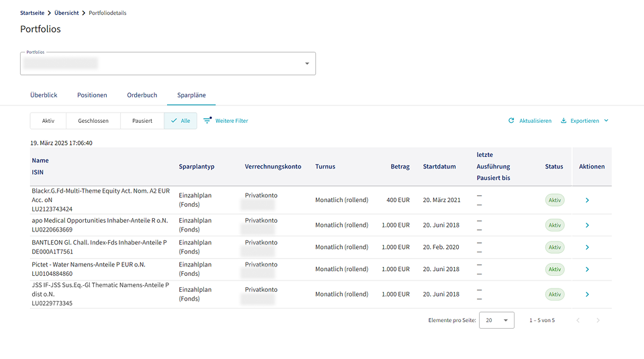Open the Startseite breadcrumb link
644x359 pixels.
tap(32, 13)
